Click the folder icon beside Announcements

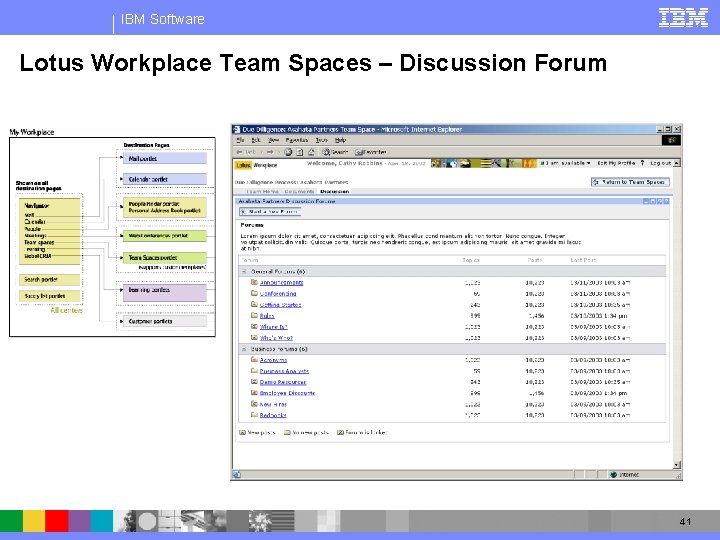(x=254, y=282)
